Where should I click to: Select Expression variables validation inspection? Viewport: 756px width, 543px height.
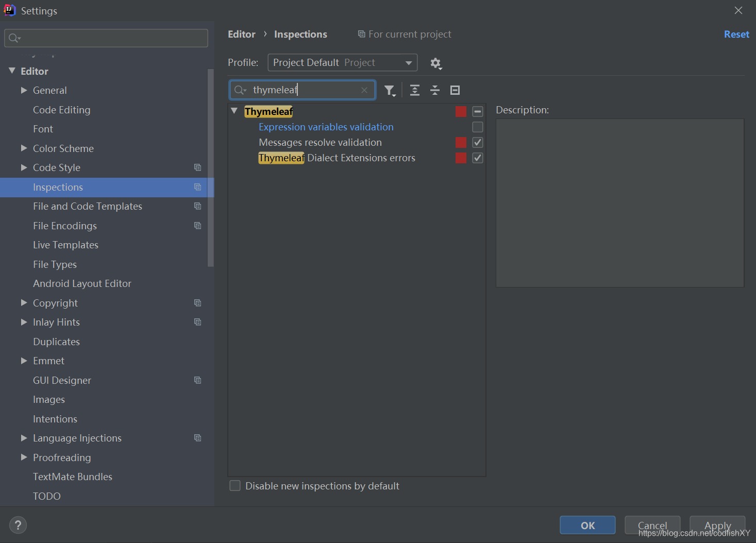(x=326, y=127)
